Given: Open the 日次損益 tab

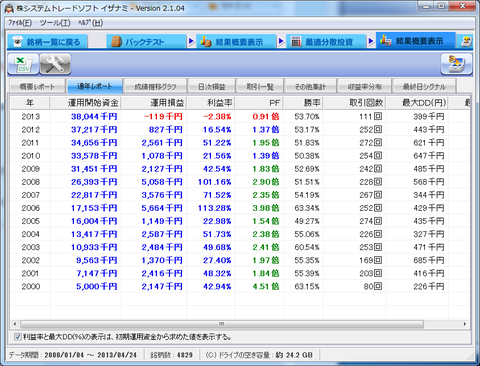Looking at the screenshot, I should point(212,87).
